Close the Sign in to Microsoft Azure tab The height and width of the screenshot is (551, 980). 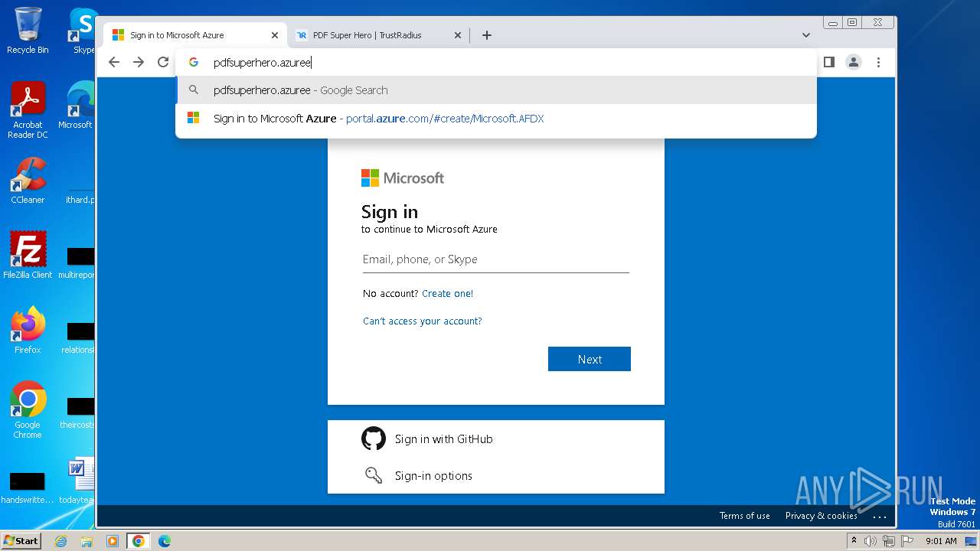[275, 35]
